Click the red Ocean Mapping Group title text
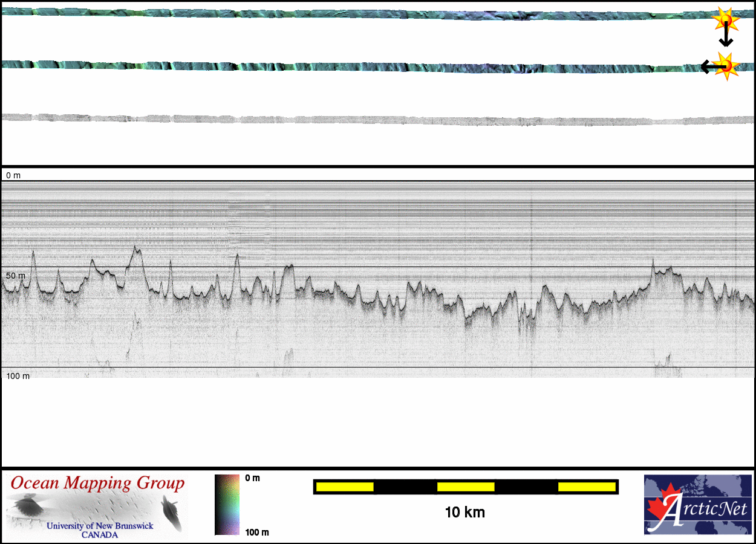 click(97, 484)
